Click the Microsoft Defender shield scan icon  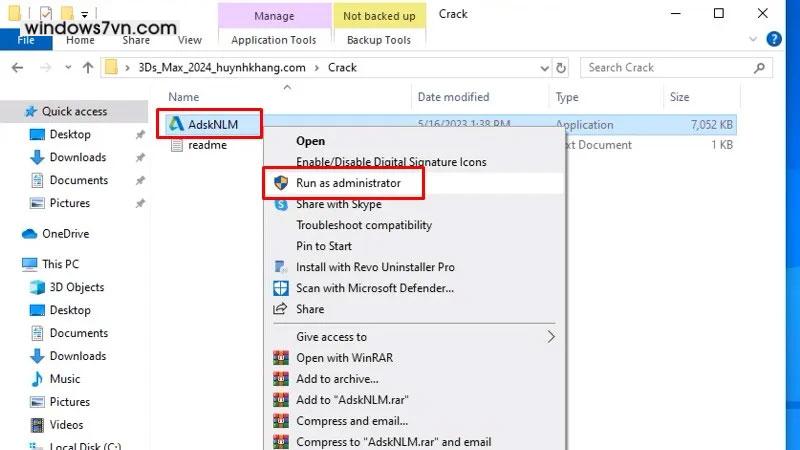pos(281,288)
